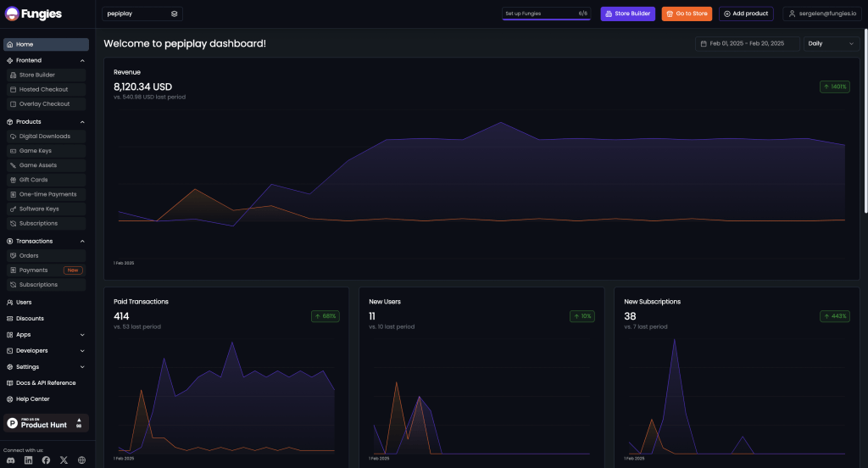
Task: Open Hosted Checkout page
Action: click(46, 89)
